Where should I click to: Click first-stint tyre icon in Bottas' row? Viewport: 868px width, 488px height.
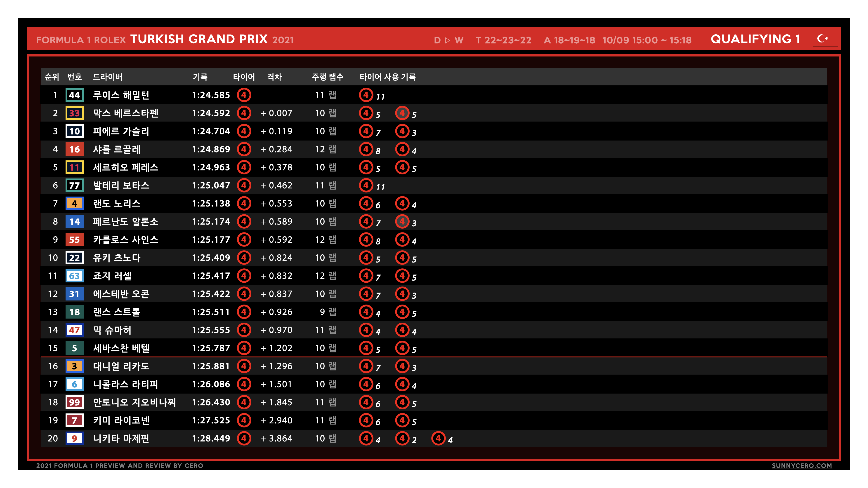(x=366, y=185)
